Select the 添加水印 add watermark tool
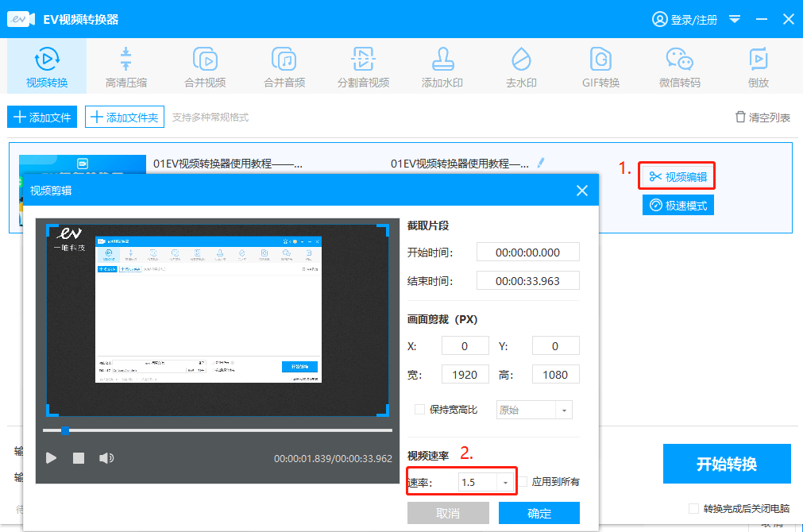 [x=442, y=67]
